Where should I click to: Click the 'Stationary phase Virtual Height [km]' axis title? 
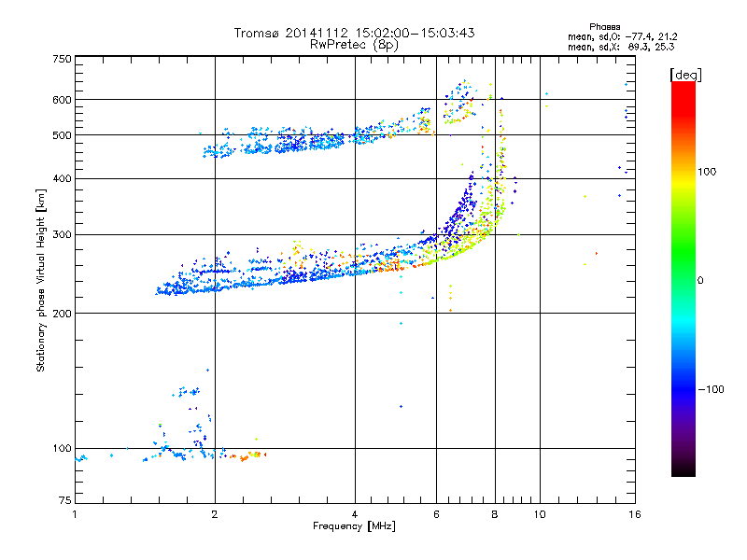(40, 280)
